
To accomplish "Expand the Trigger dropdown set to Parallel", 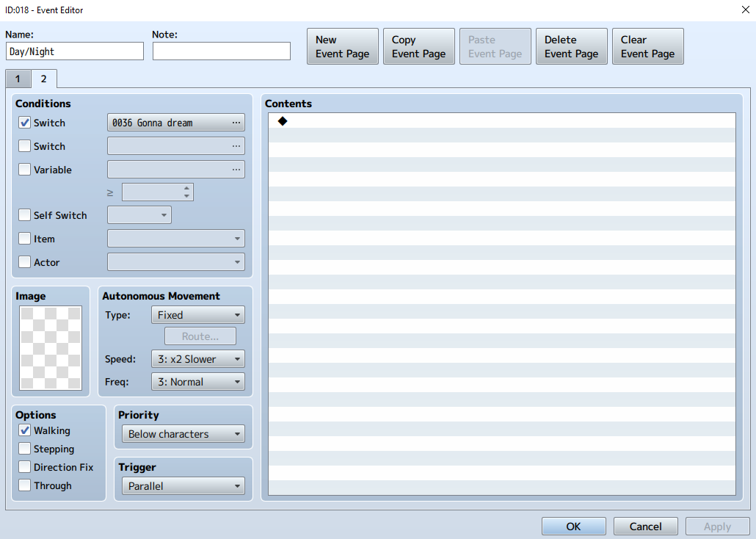I will 183,486.
